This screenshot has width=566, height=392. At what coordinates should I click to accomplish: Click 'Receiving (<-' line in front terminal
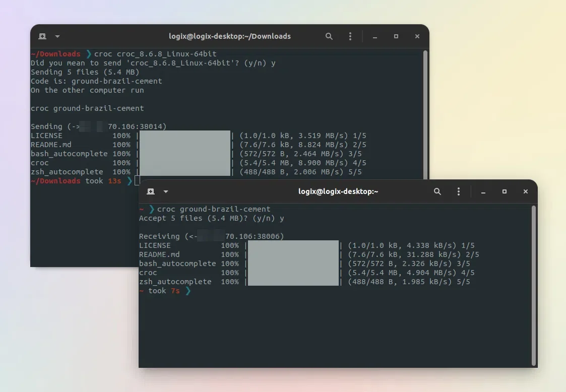tap(212, 236)
